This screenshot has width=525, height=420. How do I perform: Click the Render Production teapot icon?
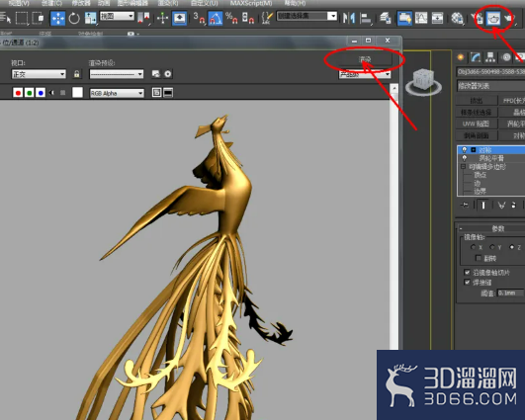coord(509,18)
